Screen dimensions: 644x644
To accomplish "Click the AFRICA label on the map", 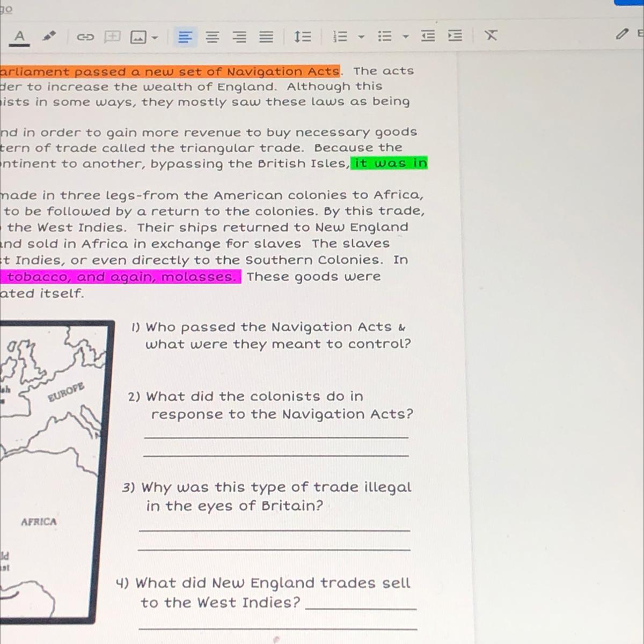I will (x=39, y=522).
